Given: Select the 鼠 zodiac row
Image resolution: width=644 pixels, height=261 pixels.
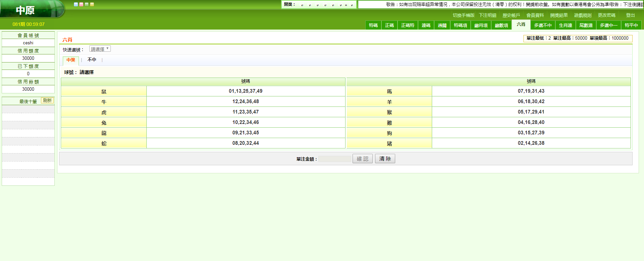Looking at the screenshot, I should click(x=104, y=91).
